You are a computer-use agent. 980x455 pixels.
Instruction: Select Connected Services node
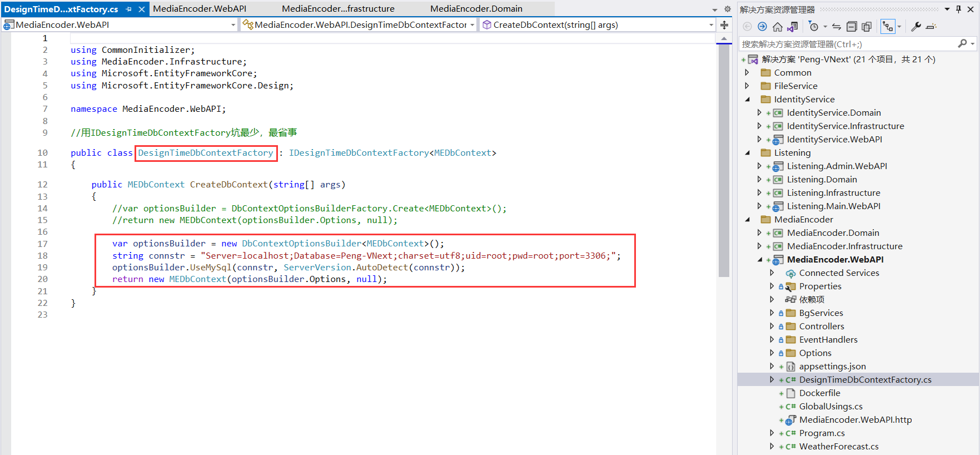tap(839, 273)
